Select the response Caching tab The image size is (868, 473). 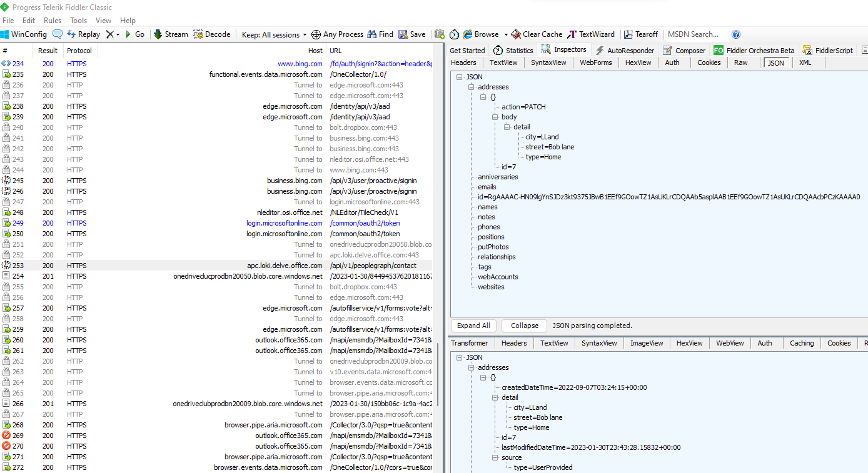point(802,343)
